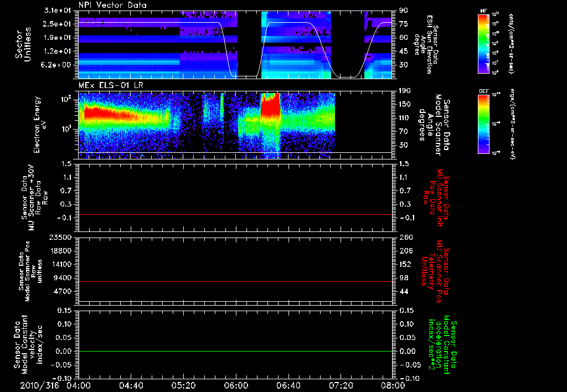
Task: Click the 'cnts/(cm**2-sr-sec)' units label
Action: click(x=511, y=43)
